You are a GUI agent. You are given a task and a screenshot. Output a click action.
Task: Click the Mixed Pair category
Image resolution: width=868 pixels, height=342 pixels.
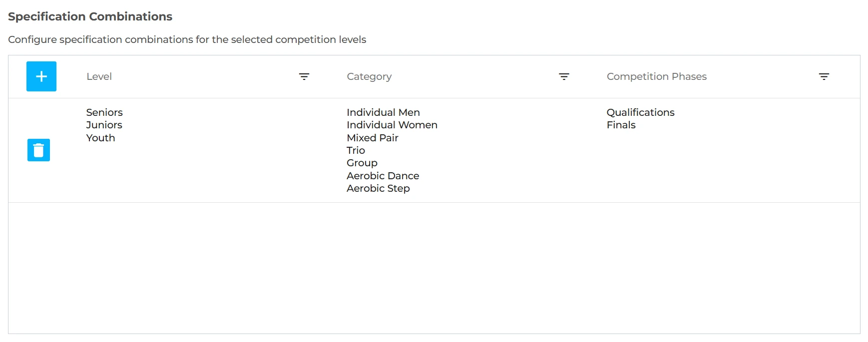[x=373, y=138]
